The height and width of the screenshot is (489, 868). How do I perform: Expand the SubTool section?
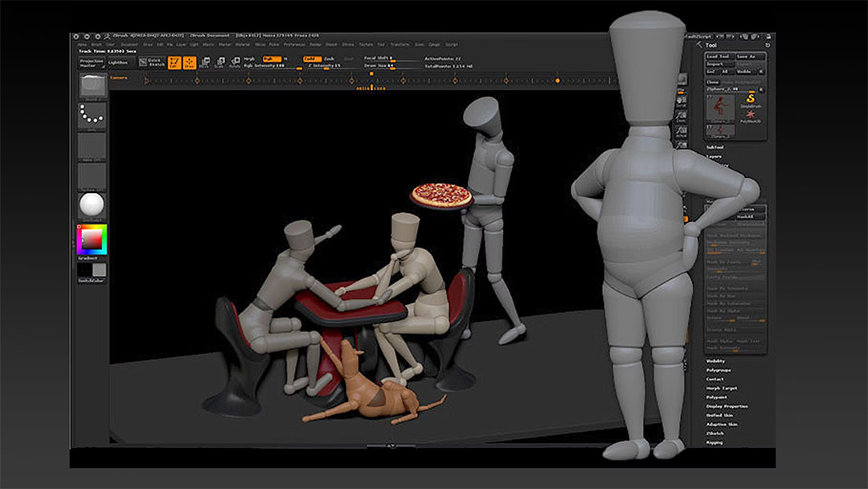point(714,147)
